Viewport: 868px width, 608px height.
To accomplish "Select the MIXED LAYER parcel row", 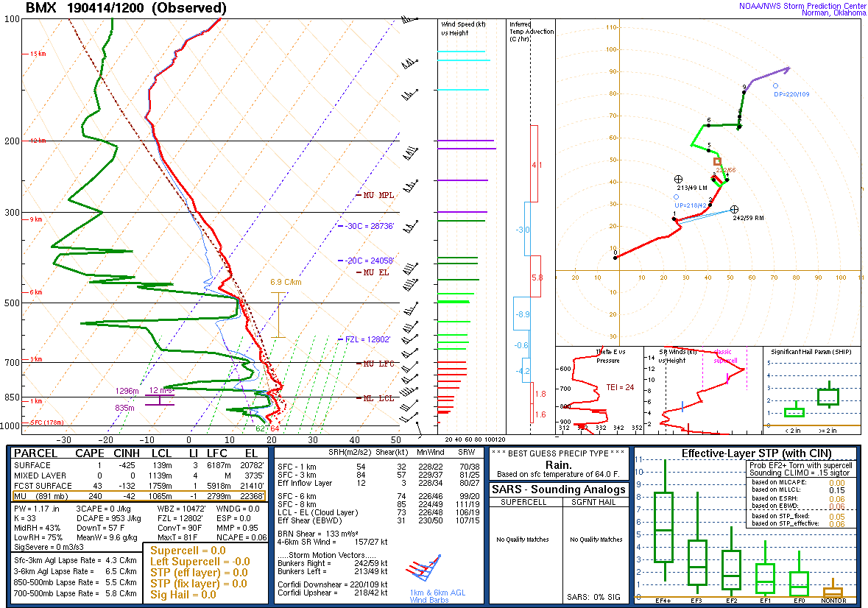I will tap(138, 476).
